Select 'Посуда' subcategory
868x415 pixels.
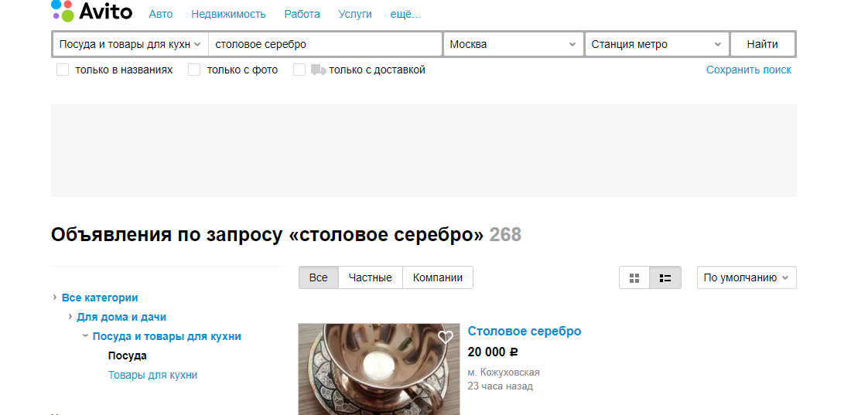point(128,355)
